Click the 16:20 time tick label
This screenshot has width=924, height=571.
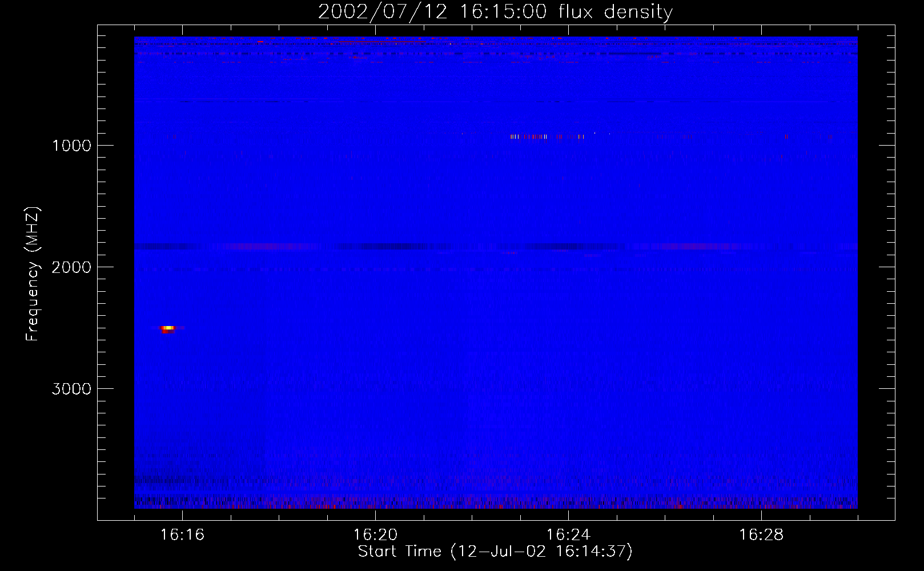coord(375,535)
